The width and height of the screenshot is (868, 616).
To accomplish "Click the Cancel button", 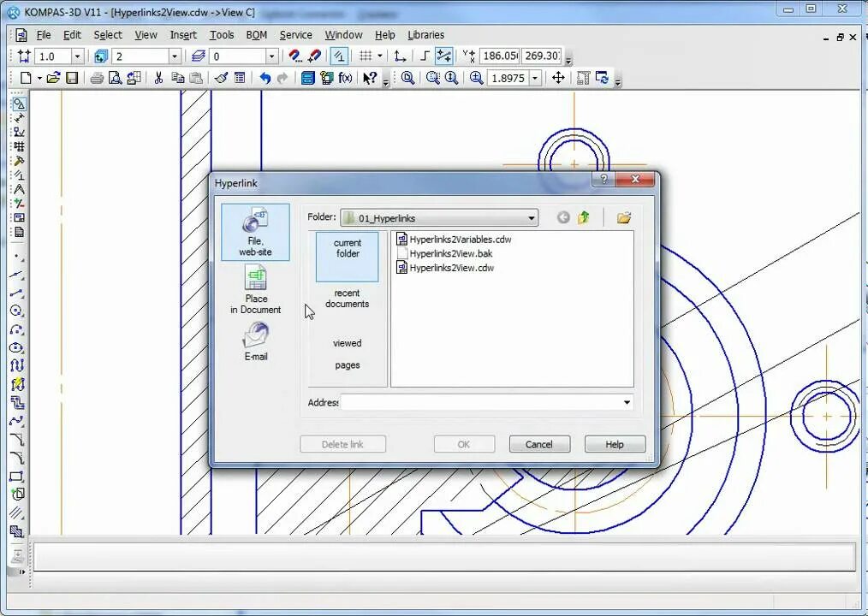I will (539, 444).
